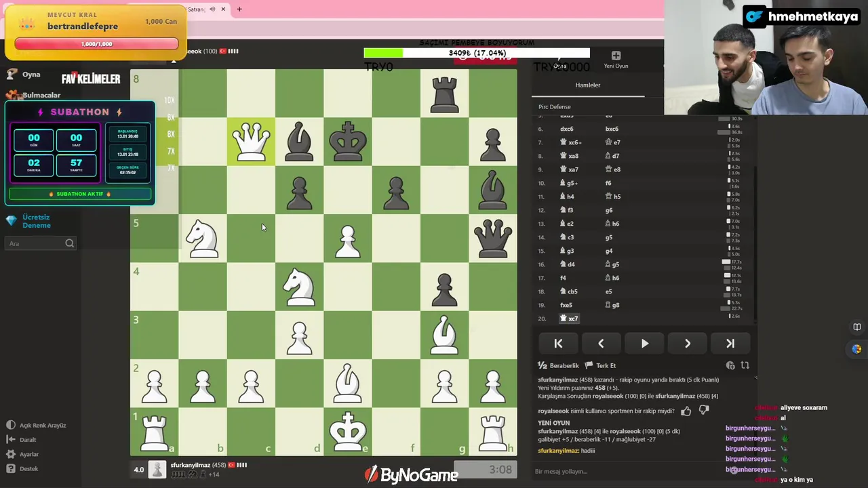Select the white bishop on g3

click(x=444, y=335)
